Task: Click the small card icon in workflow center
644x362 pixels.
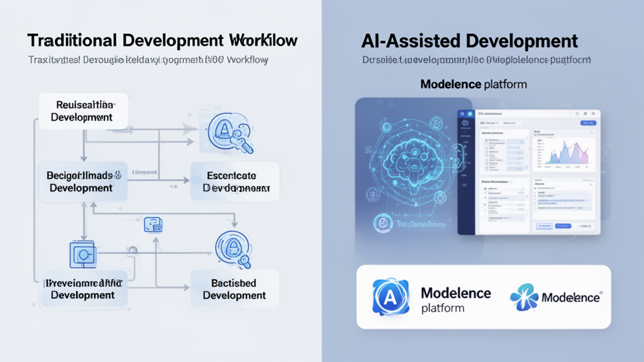Action: (x=153, y=225)
